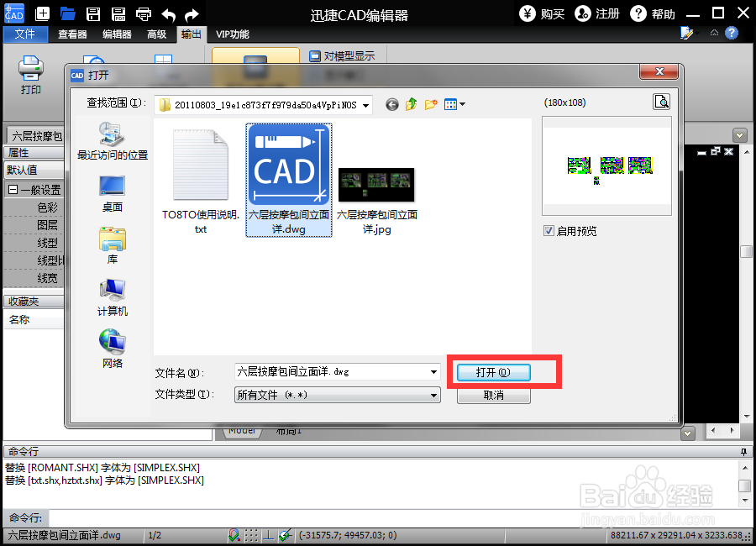Select 计算机 computer in places bar
The height and width of the screenshot is (546, 756).
pyautogui.click(x=113, y=297)
